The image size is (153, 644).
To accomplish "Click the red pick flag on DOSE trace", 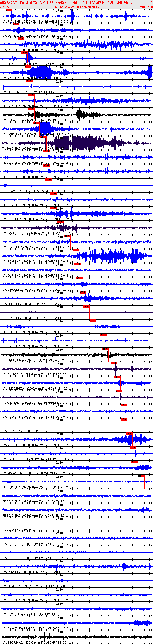I will [60, 222].
